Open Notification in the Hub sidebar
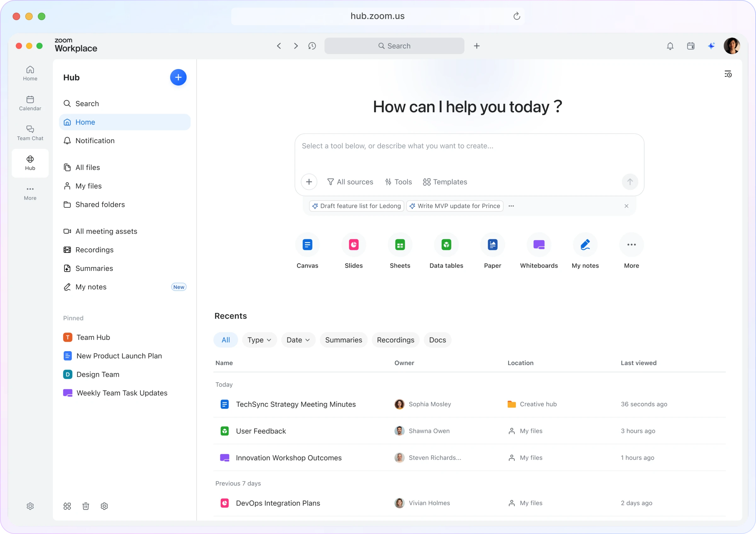This screenshot has width=756, height=534. point(125,141)
